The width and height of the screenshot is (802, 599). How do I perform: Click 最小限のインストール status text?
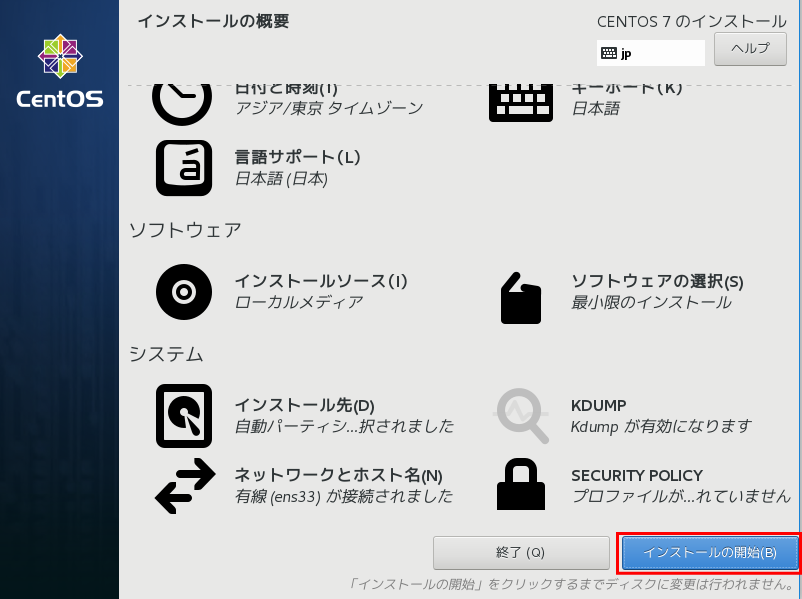pos(651,302)
